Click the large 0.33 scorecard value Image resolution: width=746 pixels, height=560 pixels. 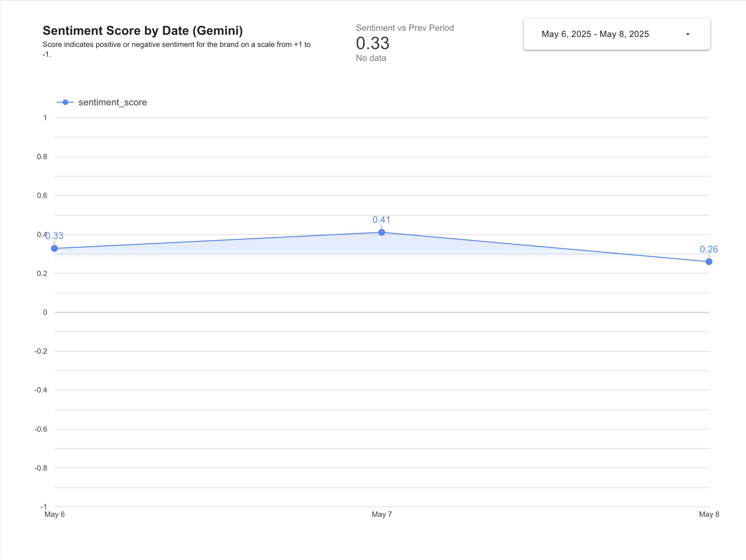(373, 43)
